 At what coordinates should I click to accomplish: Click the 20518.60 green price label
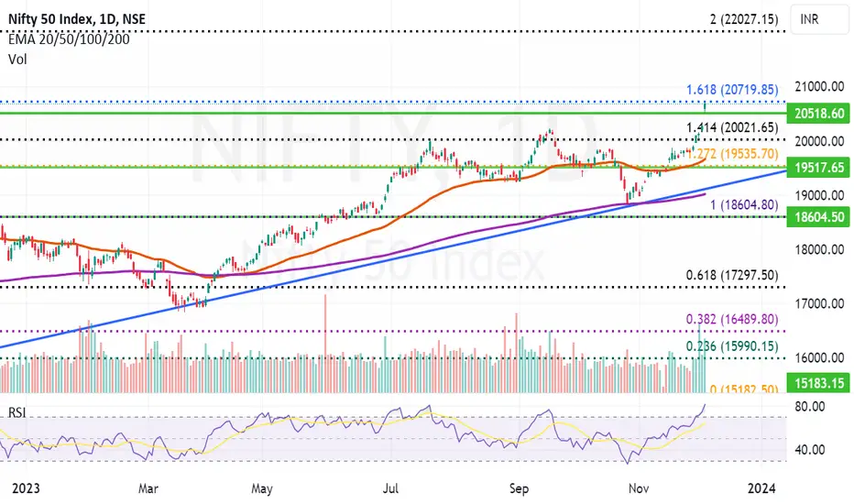[819, 114]
